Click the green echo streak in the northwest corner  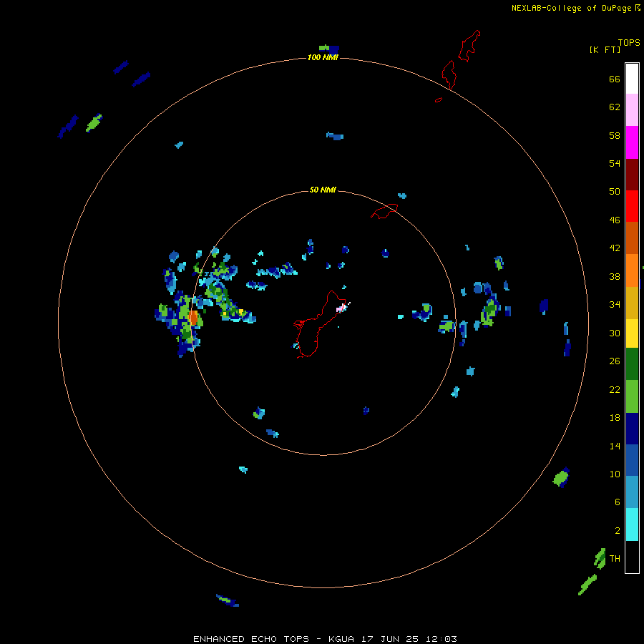coord(94,123)
